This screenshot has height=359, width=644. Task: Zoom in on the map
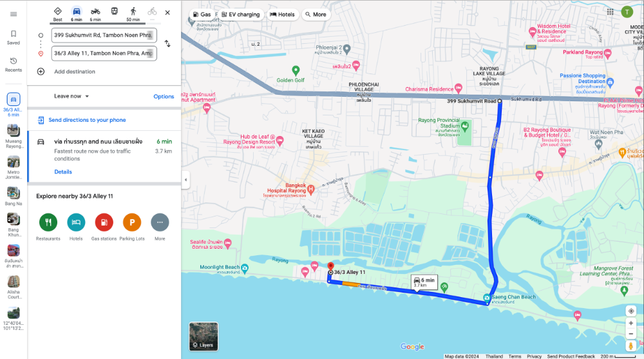click(631, 323)
